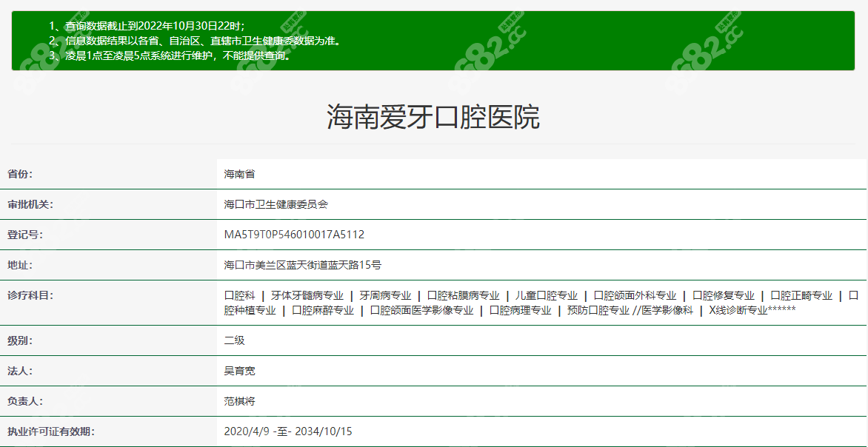Viewport: 868px width, 447px height.
Task: Select the 省份 label
Action: click(20, 174)
